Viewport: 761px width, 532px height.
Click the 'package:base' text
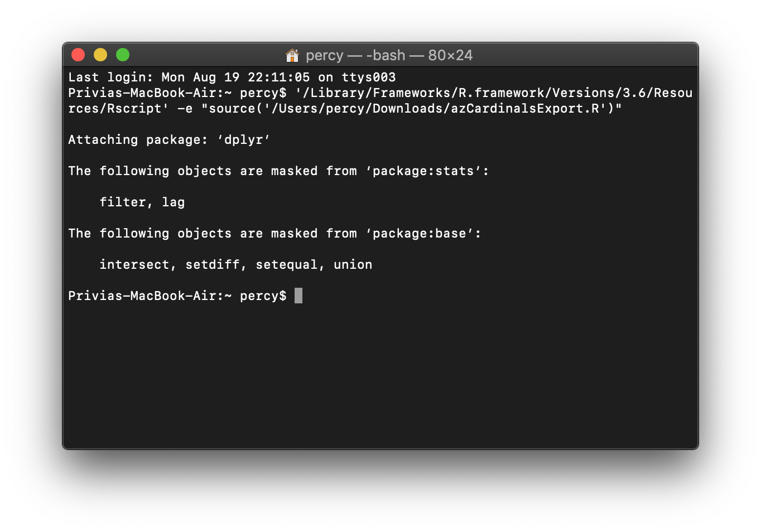(419, 234)
